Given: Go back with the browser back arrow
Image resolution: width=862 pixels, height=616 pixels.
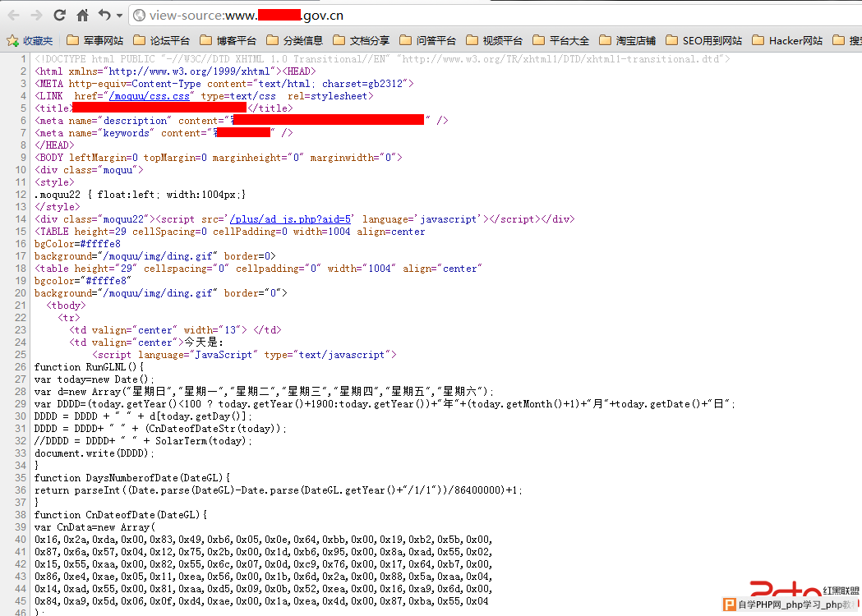Looking at the screenshot, I should (14, 16).
